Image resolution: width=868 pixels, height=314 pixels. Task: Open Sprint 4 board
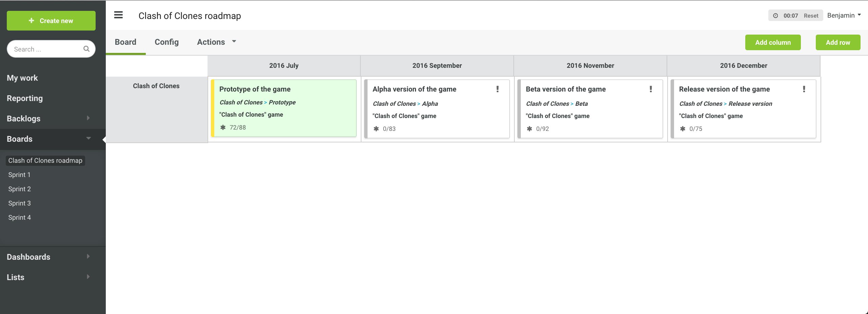19,217
